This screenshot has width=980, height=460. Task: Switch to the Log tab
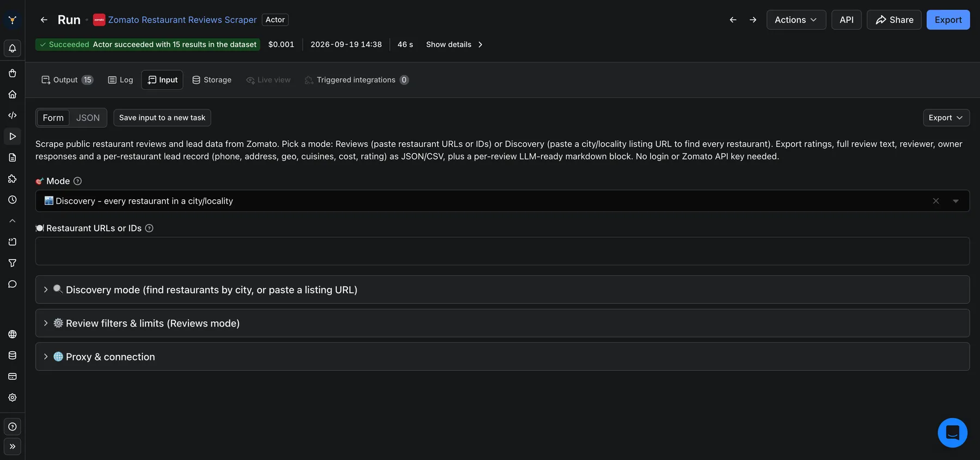tap(120, 80)
